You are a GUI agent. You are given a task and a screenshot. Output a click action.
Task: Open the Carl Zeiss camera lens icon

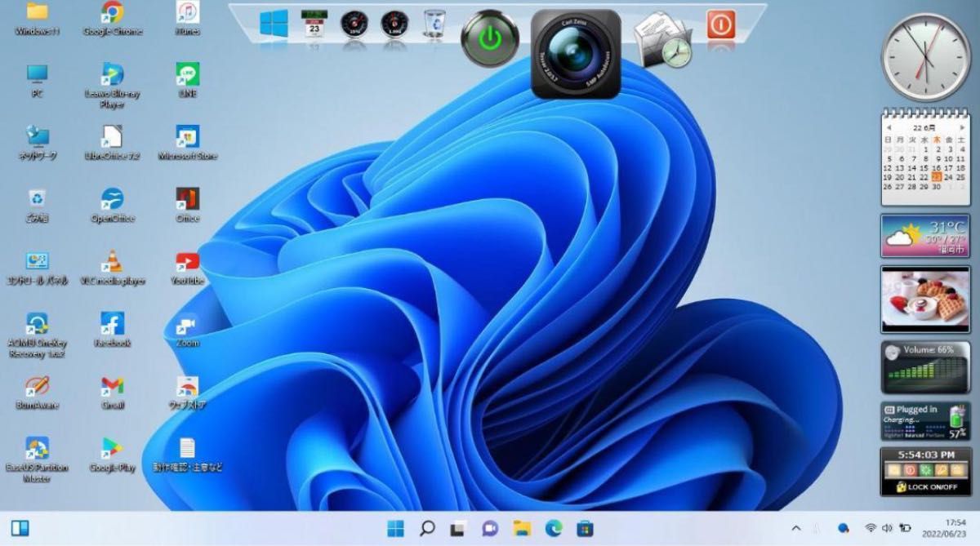(x=576, y=54)
